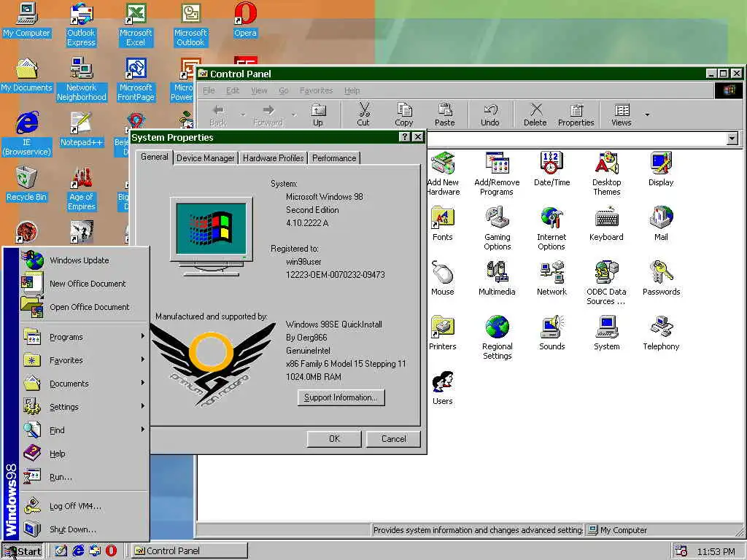Open the My Computer desktop icon
Viewport: 747px width, 560px height.
[x=26, y=20]
